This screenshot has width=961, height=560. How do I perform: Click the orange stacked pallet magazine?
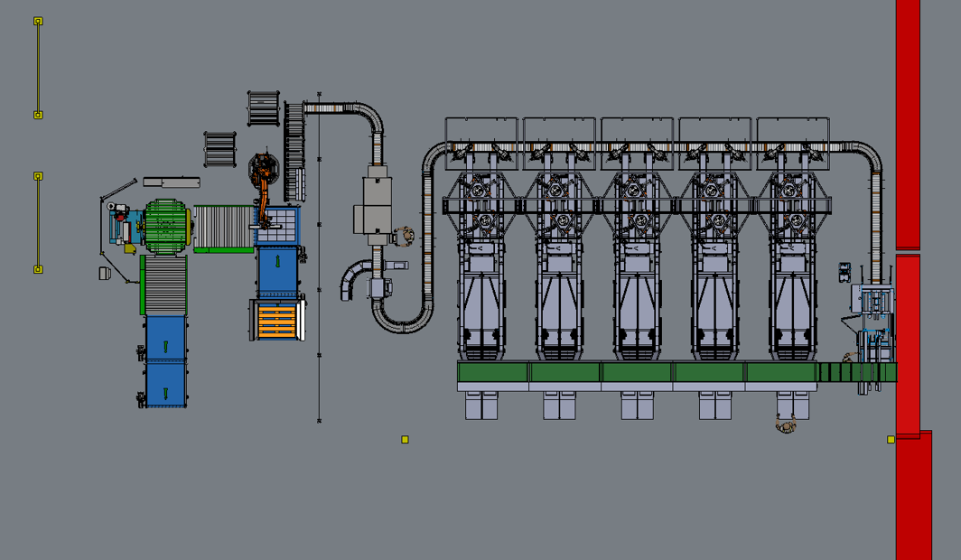[275, 321]
